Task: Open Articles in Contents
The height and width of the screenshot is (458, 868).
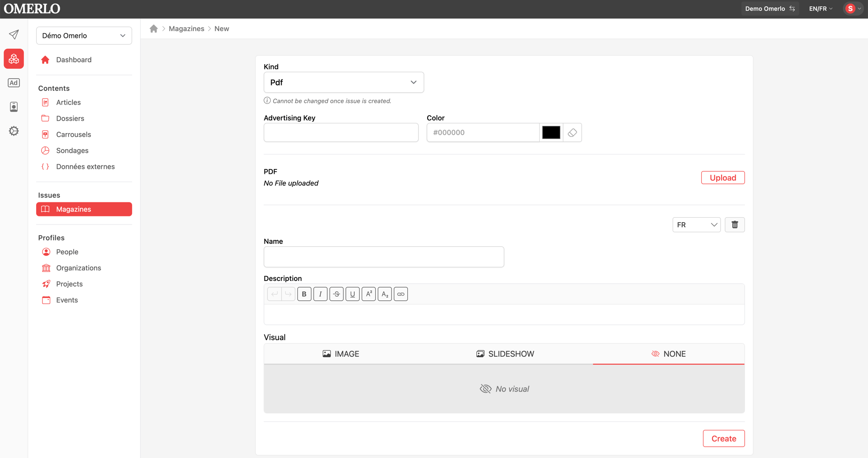Action: [x=84, y=103]
